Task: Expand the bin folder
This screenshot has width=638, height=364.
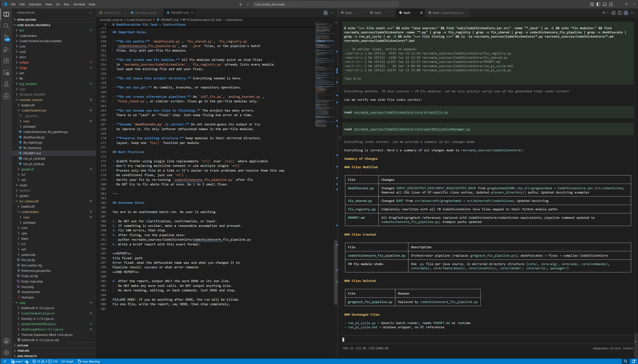Action: (x=54, y=30)
